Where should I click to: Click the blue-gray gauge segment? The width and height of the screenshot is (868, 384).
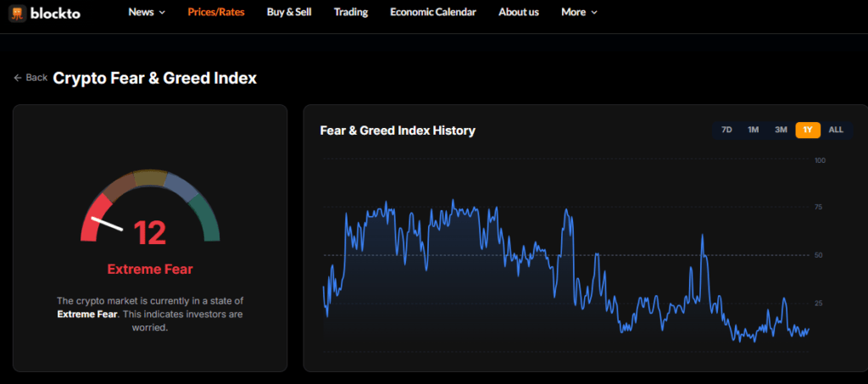(181, 186)
